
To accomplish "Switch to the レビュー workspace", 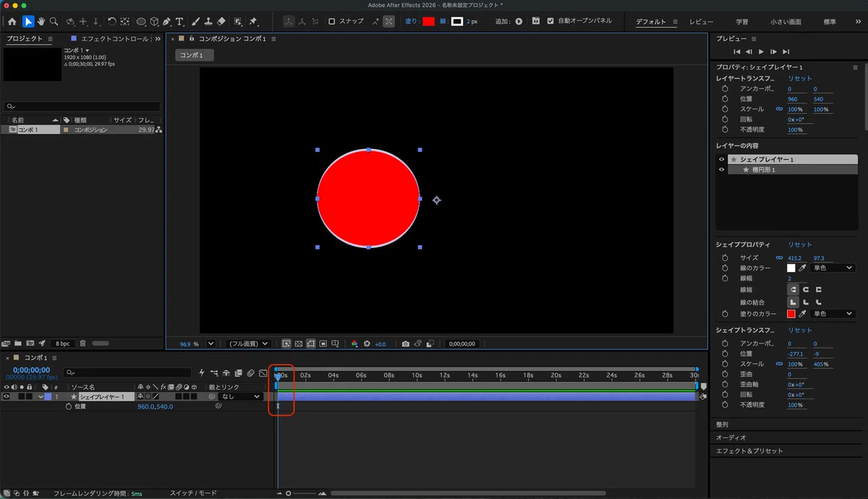I will click(x=701, y=22).
